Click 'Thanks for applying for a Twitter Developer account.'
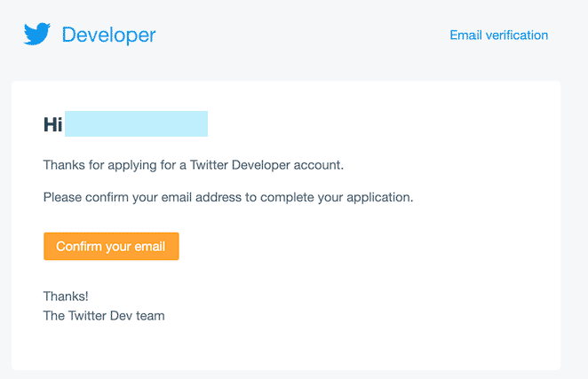 (x=194, y=165)
